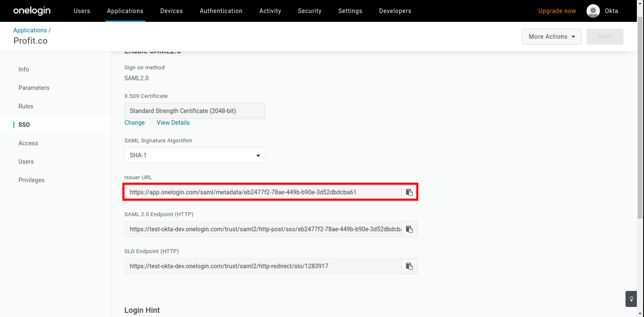The width and height of the screenshot is (644, 317).
Task: Expand the More Actions menu
Action: coord(551,37)
